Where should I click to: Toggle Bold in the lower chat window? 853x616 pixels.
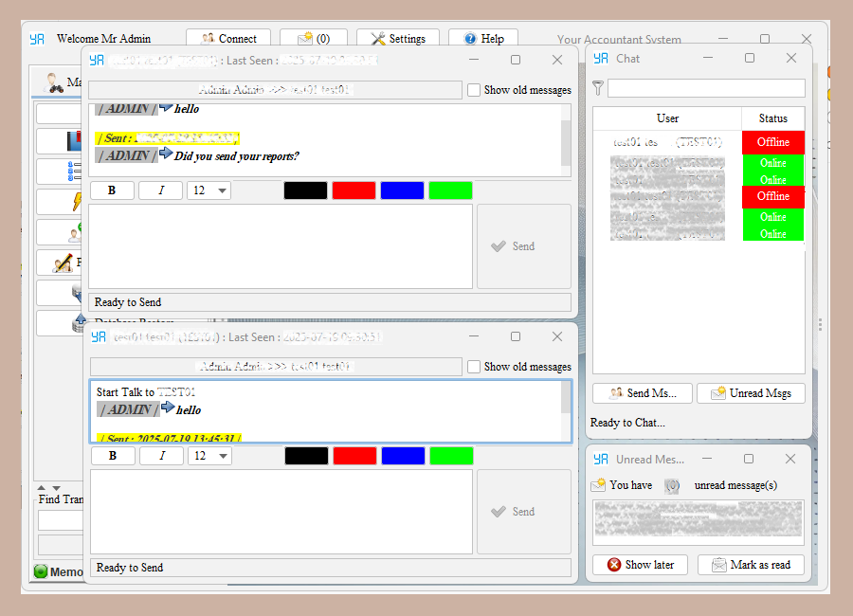[x=113, y=456]
